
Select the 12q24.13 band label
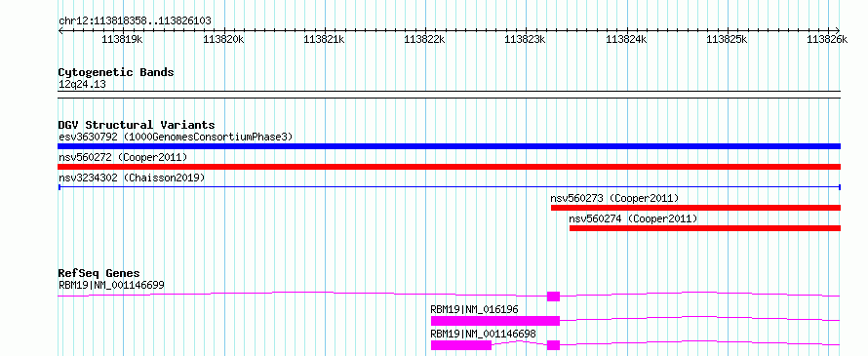coord(82,85)
